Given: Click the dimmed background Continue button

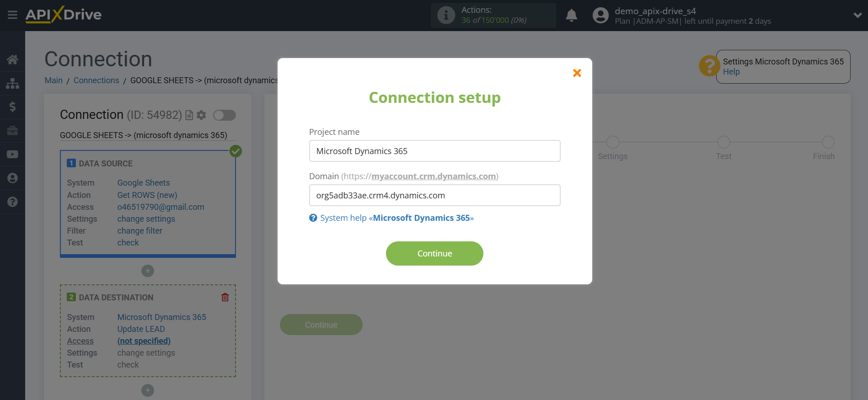Looking at the screenshot, I should 321,325.
